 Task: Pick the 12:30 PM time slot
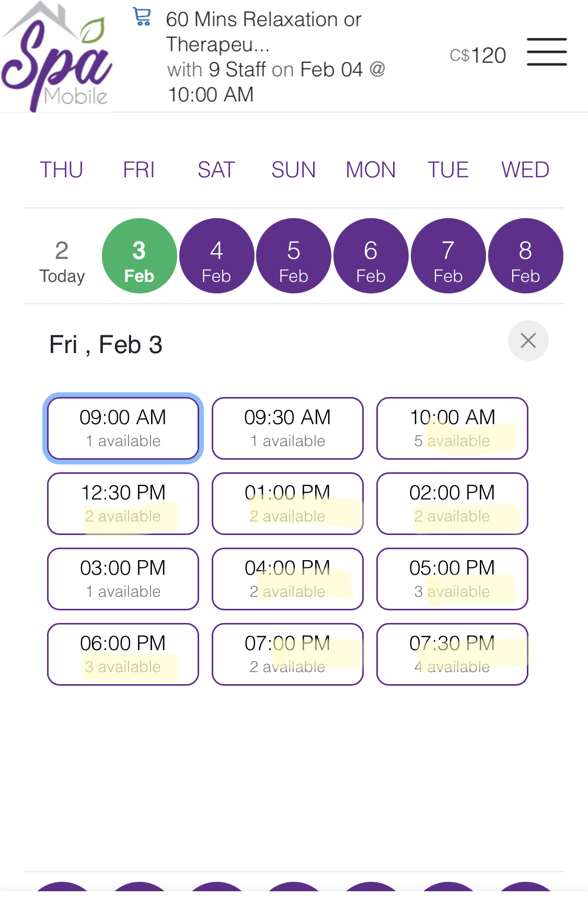pos(123,504)
